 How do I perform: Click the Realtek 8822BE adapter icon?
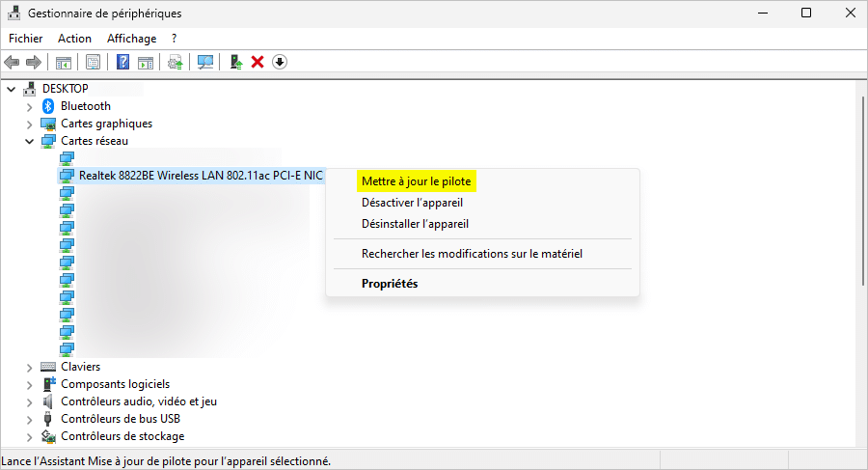(67, 176)
